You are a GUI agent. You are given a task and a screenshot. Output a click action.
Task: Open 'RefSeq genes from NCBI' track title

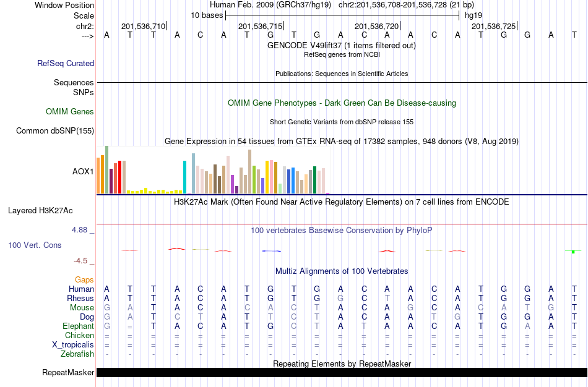click(342, 54)
